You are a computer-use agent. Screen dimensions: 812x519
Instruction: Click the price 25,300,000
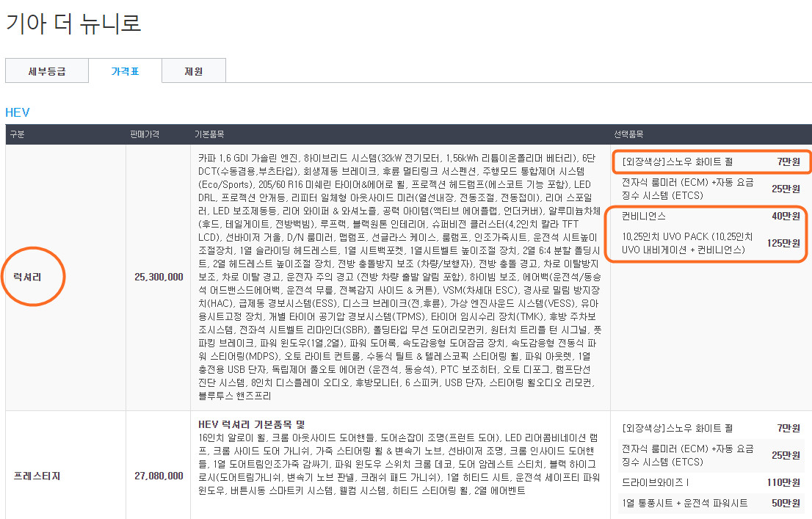159,277
